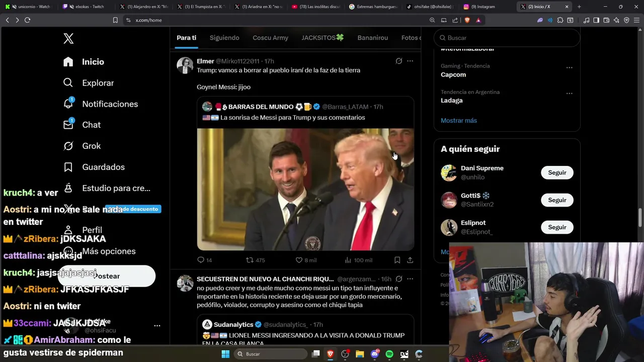The height and width of the screenshot is (362, 644).
Task: Open the Brave Rewards triangle icon
Action: pyautogui.click(x=478, y=20)
